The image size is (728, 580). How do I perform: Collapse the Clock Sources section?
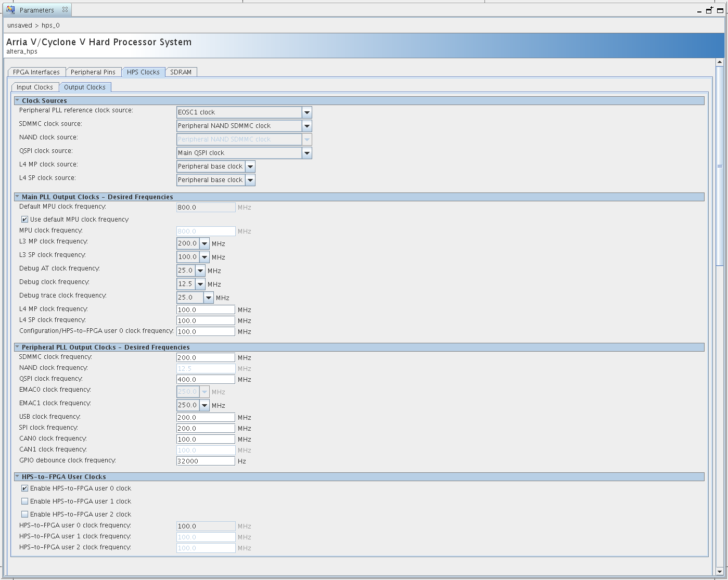pyautogui.click(x=17, y=100)
